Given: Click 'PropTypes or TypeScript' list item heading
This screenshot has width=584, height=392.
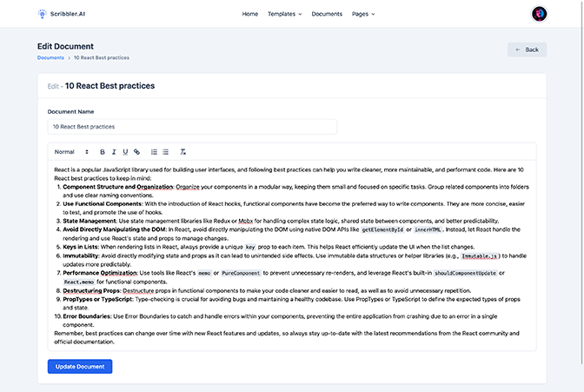Looking at the screenshot, I should pyautogui.click(x=97, y=299).
